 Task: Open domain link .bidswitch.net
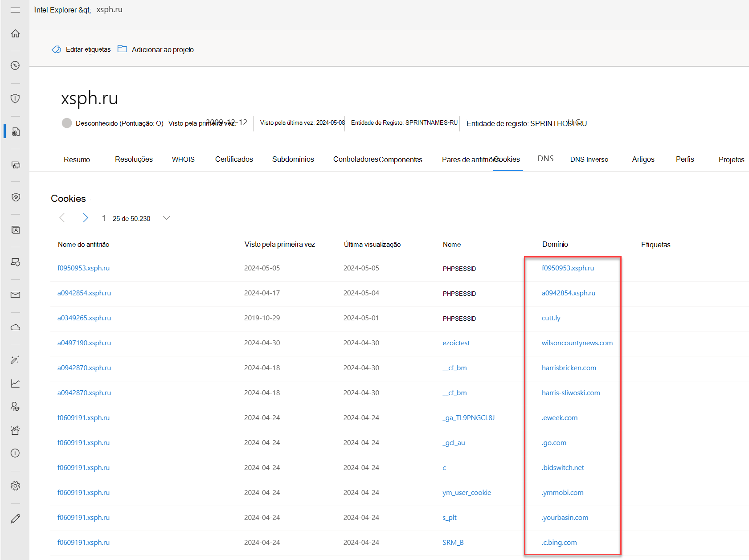click(x=563, y=468)
